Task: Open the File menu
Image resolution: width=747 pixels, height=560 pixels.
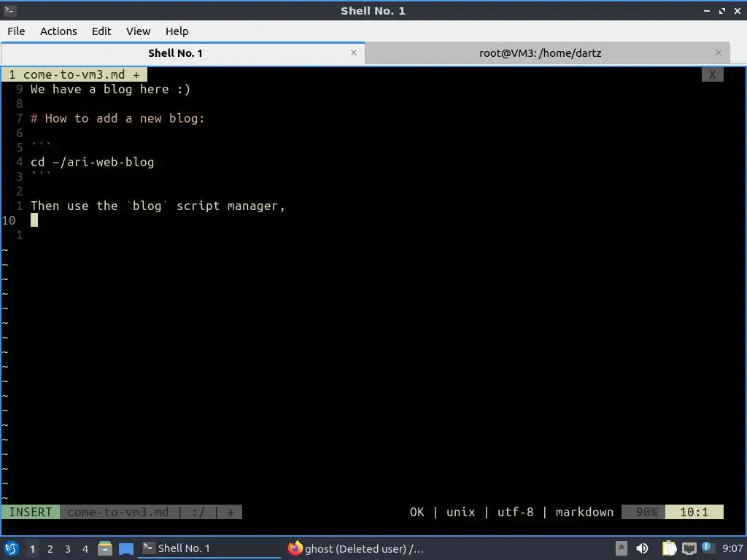Action: pyautogui.click(x=16, y=31)
